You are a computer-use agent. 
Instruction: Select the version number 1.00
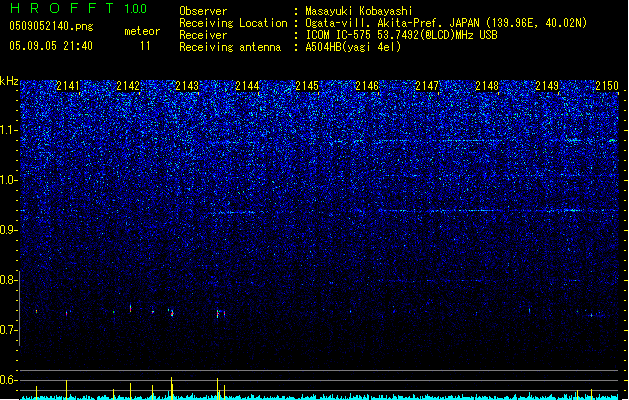click(136, 8)
